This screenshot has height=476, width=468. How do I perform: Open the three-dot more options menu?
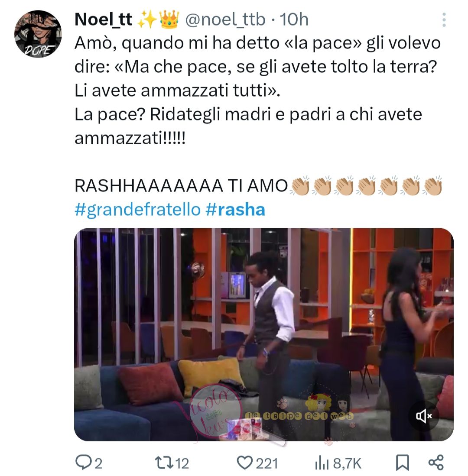444,20
